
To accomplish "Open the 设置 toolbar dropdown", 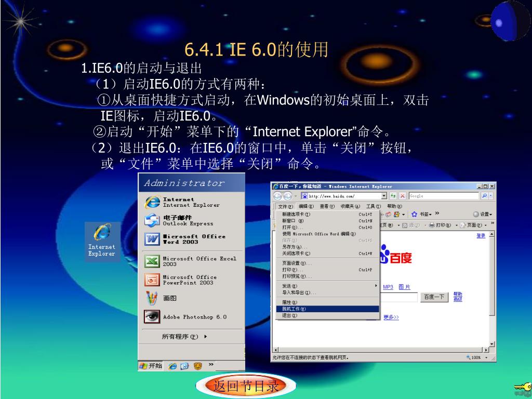I will [483, 214].
